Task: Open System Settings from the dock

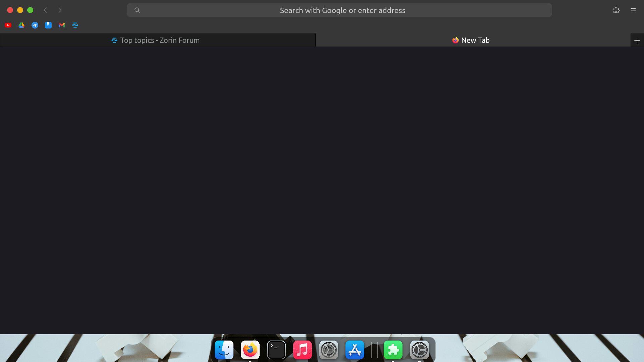Action: coord(329,350)
